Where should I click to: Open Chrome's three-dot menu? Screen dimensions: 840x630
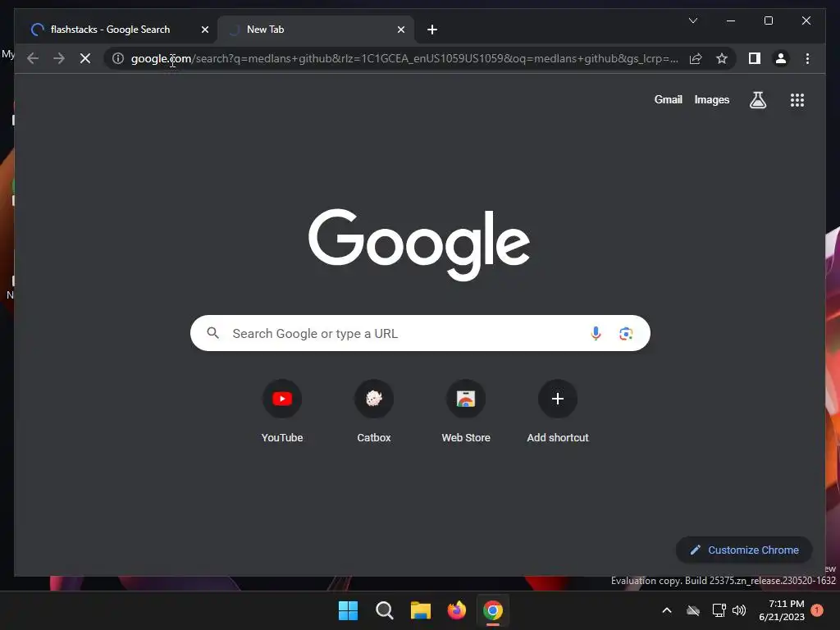[807, 58]
